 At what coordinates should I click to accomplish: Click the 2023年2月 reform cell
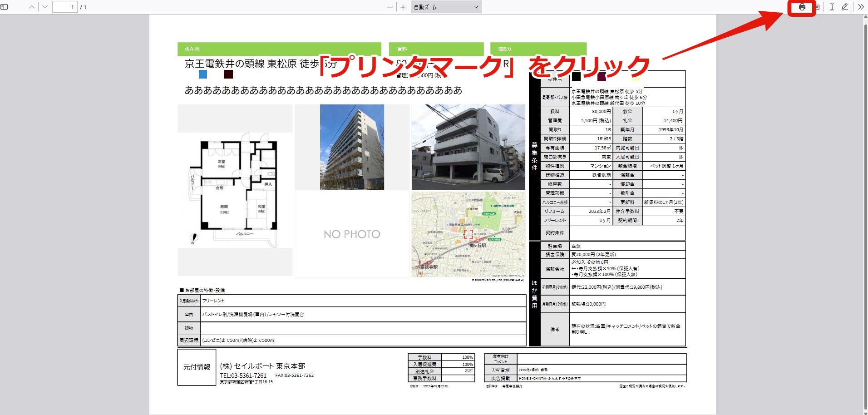(591, 211)
